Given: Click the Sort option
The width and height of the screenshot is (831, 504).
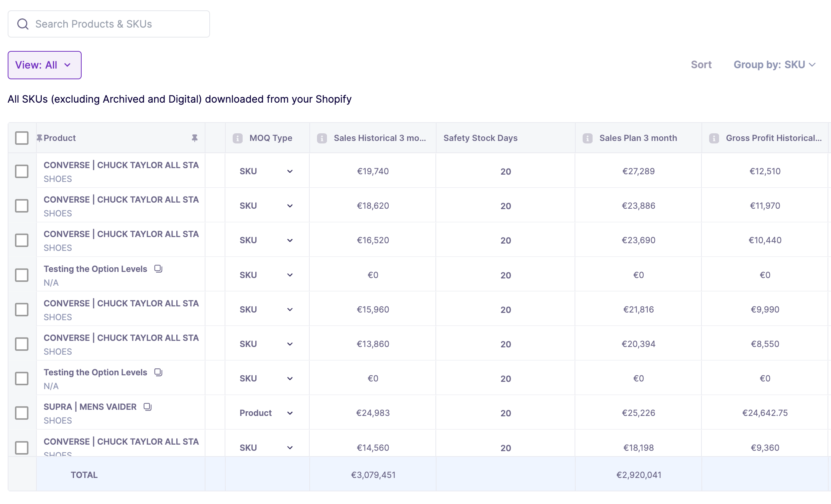Looking at the screenshot, I should [x=701, y=65].
